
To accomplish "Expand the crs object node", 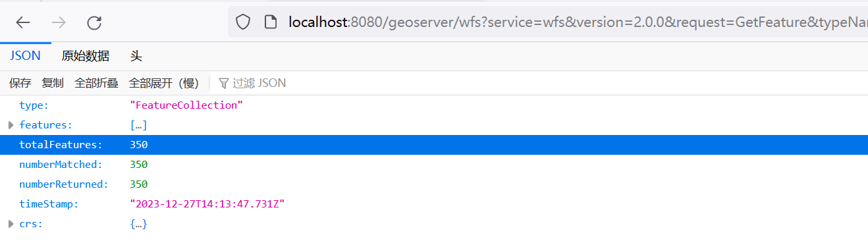I will point(11,224).
